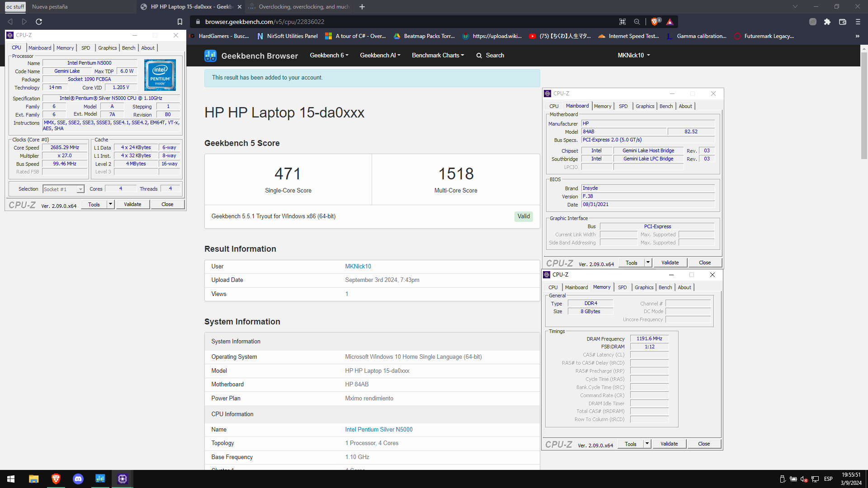Open the About tab in Memory CPU-Z window
868x488 pixels.
(x=684, y=287)
